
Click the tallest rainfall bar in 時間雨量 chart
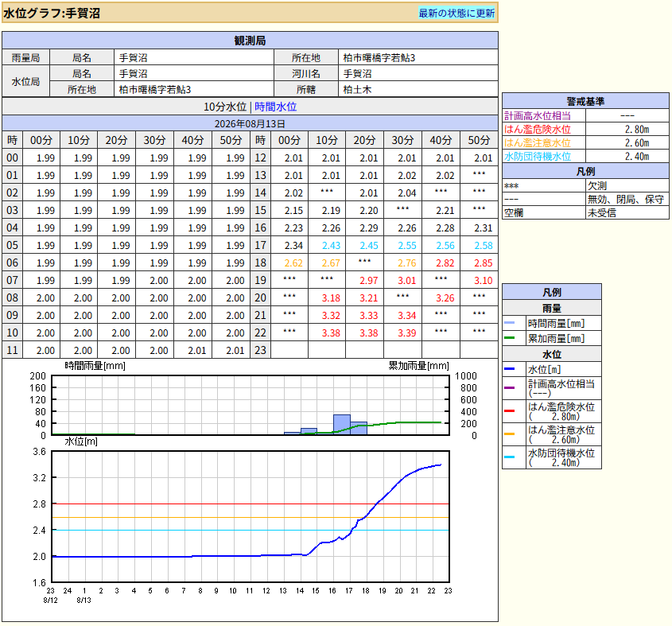(342, 425)
